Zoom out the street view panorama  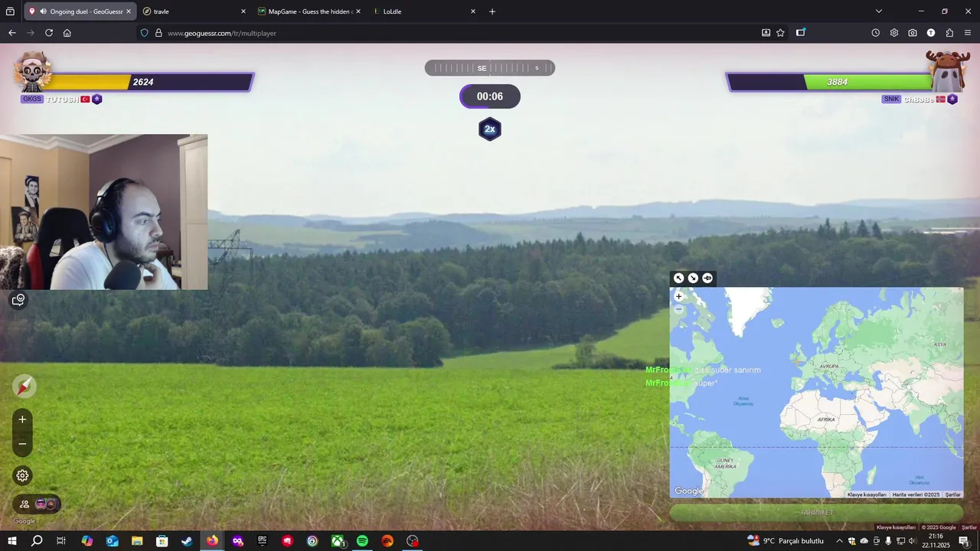click(22, 444)
